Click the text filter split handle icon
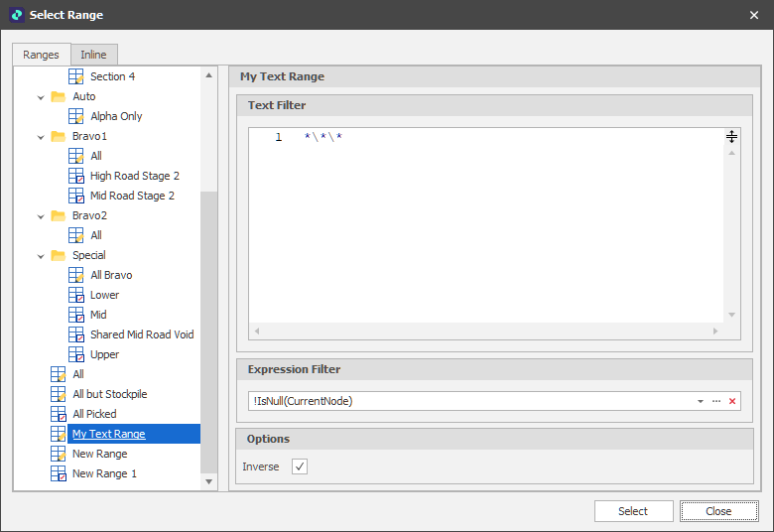Viewport: 774px width, 532px height. point(731,136)
